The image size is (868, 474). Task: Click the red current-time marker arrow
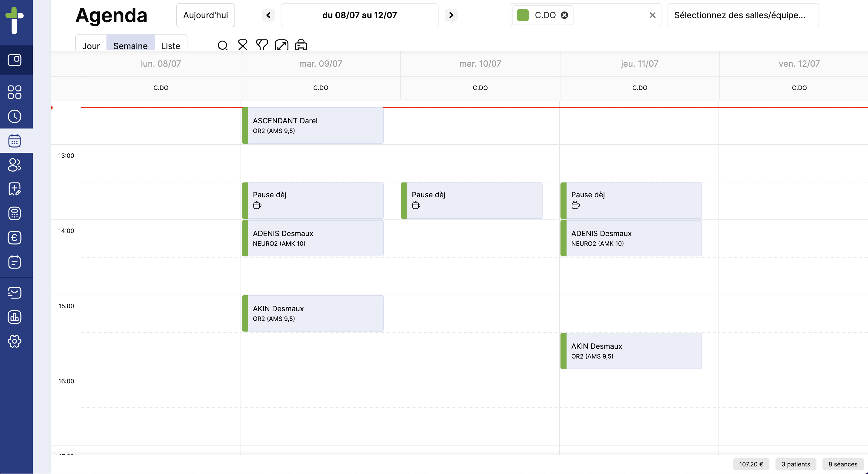click(x=52, y=107)
